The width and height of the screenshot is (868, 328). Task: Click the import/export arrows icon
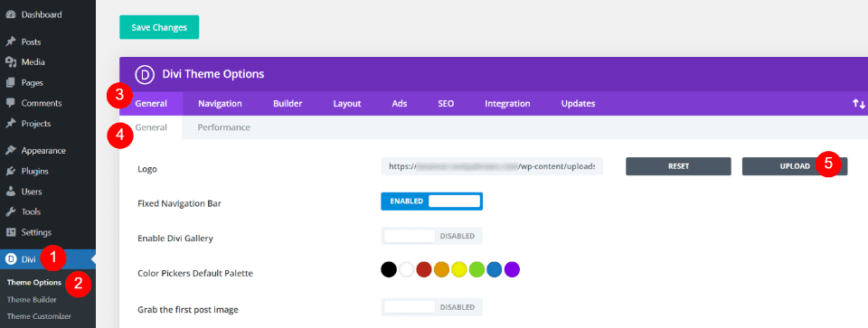tap(859, 103)
